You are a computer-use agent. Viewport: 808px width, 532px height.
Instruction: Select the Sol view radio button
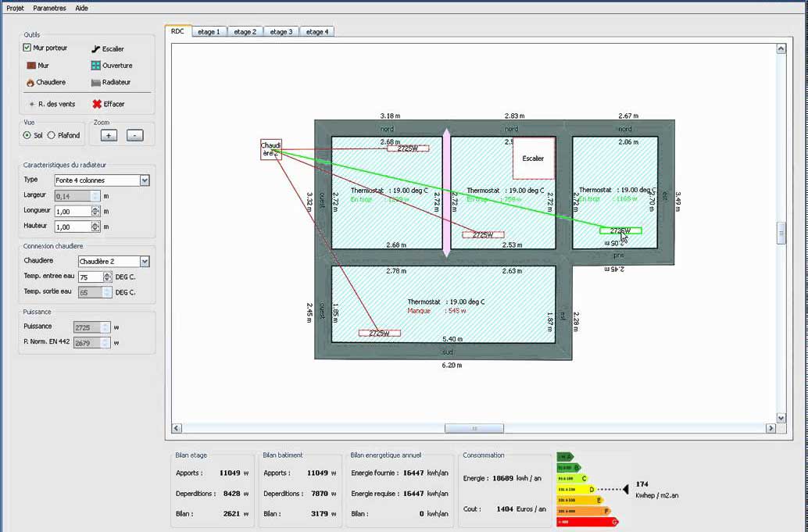point(27,135)
